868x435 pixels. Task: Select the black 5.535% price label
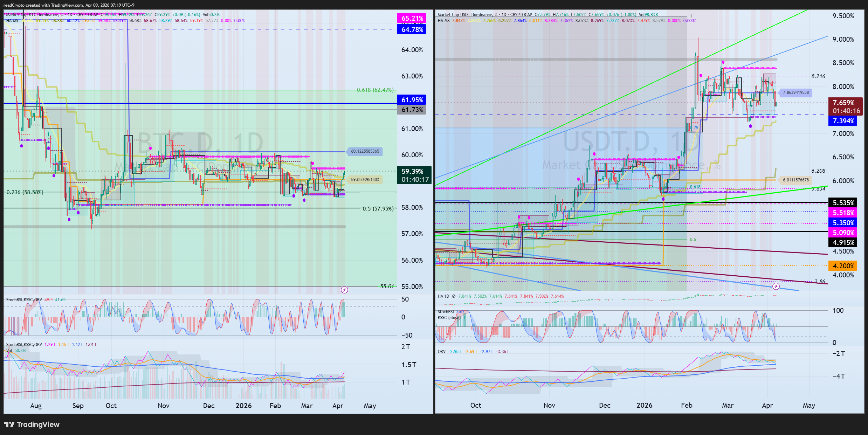843,203
